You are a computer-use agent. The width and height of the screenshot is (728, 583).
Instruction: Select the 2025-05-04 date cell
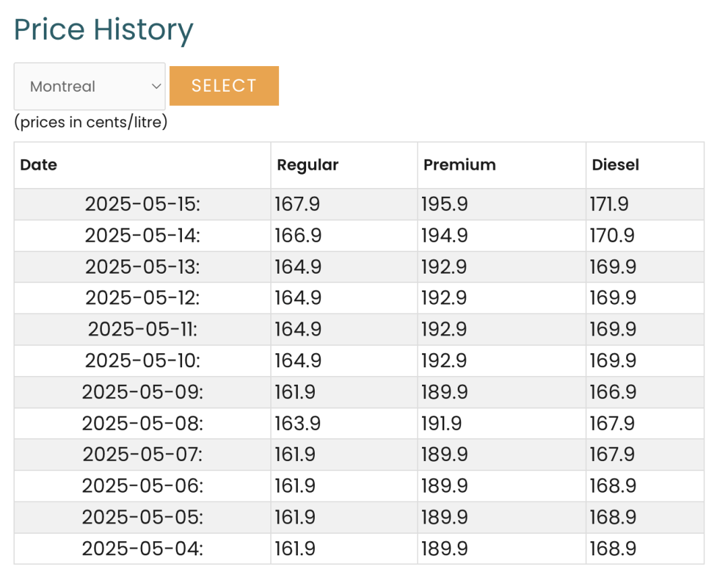tap(142, 549)
